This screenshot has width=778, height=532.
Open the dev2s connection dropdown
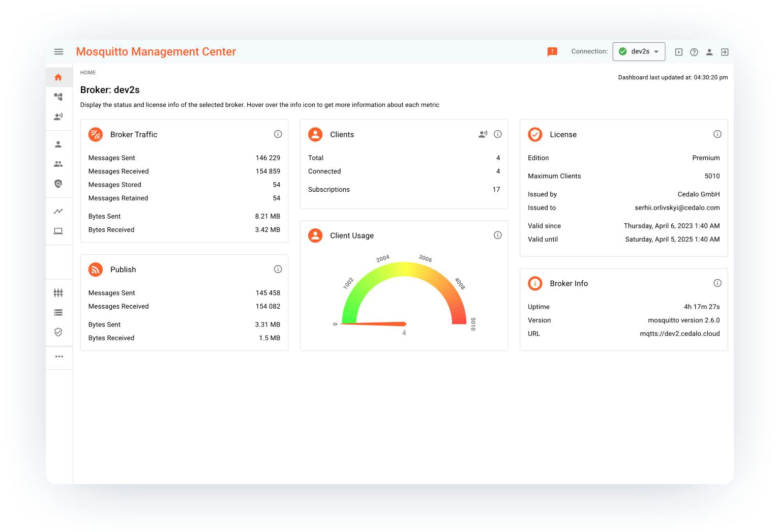pos(639,51)
